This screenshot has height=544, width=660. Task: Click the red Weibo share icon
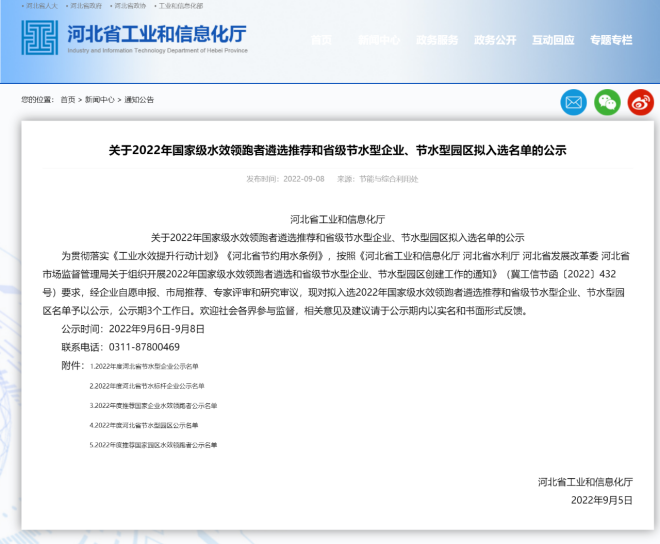tap(640, 101)
